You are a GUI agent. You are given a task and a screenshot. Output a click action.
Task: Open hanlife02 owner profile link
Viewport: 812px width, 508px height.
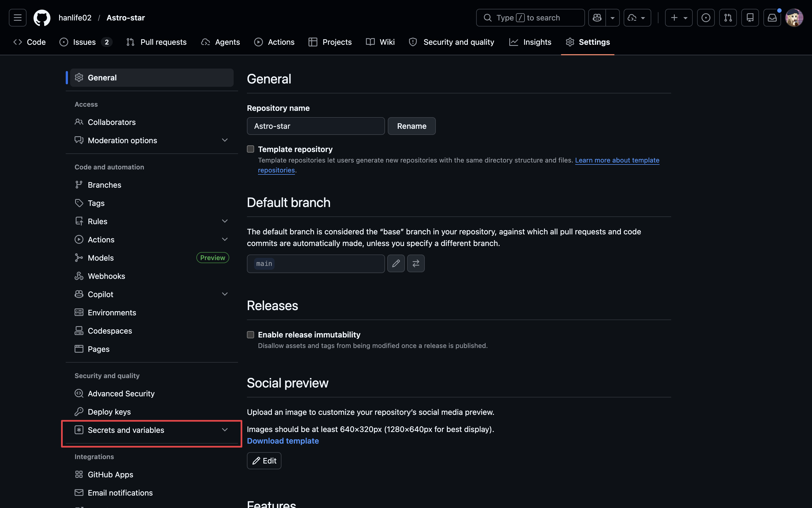[75, 17]
